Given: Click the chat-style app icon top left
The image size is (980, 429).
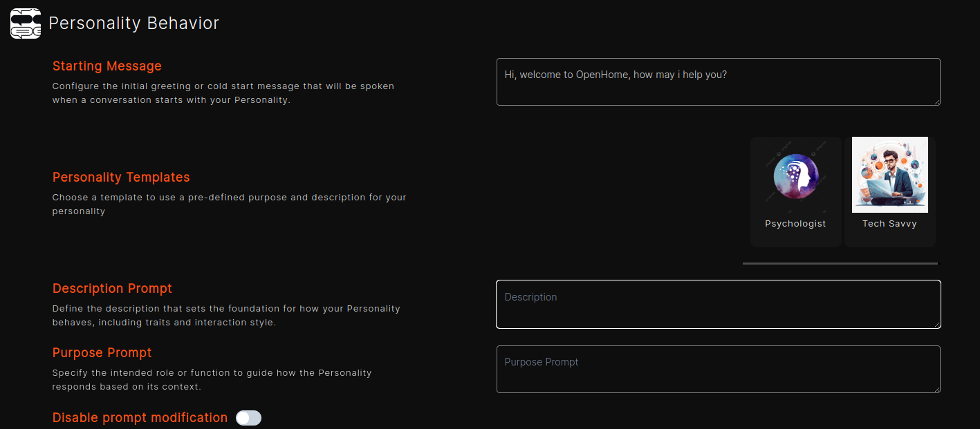Looking at the screenshot, I should pyautogui.click(x=25, y=23).
